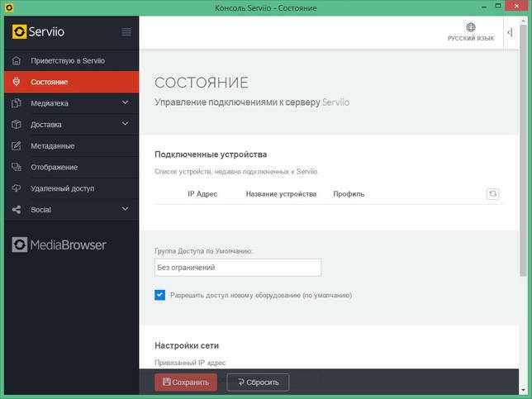Open the Доставка section
The width and height of the screenshot is (532, 399).
[x=72, y=125]
